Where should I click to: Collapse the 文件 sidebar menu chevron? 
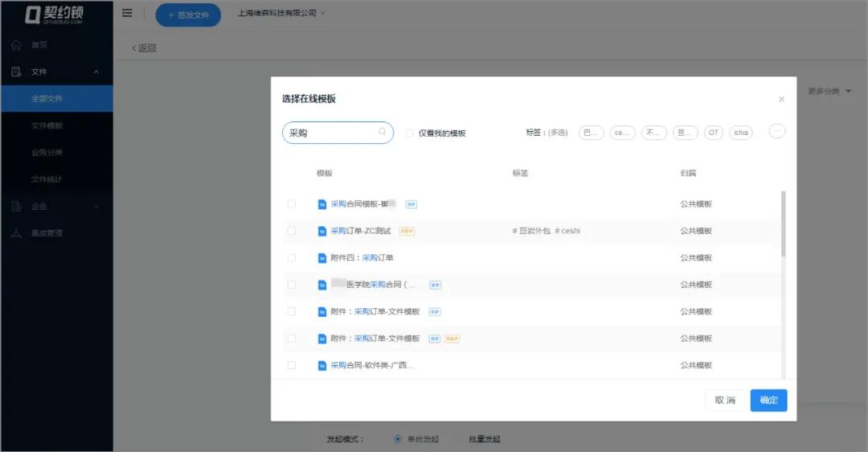coord(96,72)
